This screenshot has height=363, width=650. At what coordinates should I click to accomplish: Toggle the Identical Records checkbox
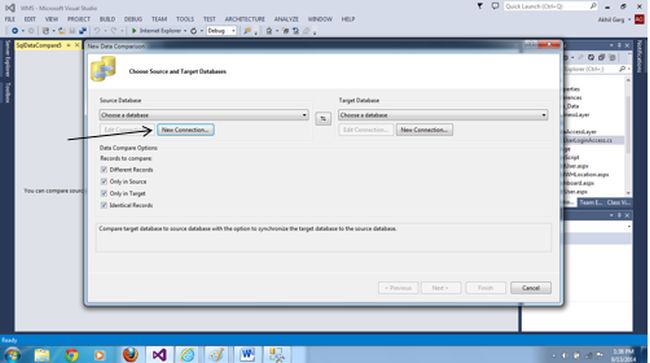click(x=104, y=205)
